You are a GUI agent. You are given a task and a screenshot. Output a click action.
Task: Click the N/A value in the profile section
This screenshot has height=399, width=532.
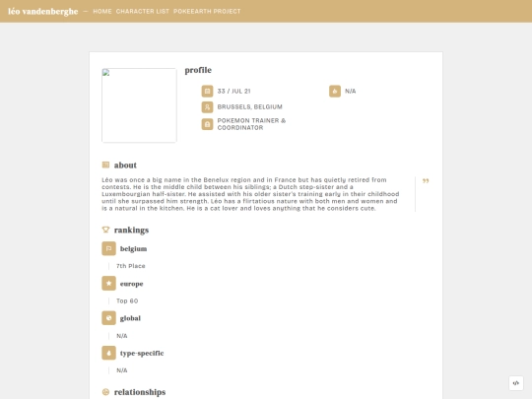(351, 91)
